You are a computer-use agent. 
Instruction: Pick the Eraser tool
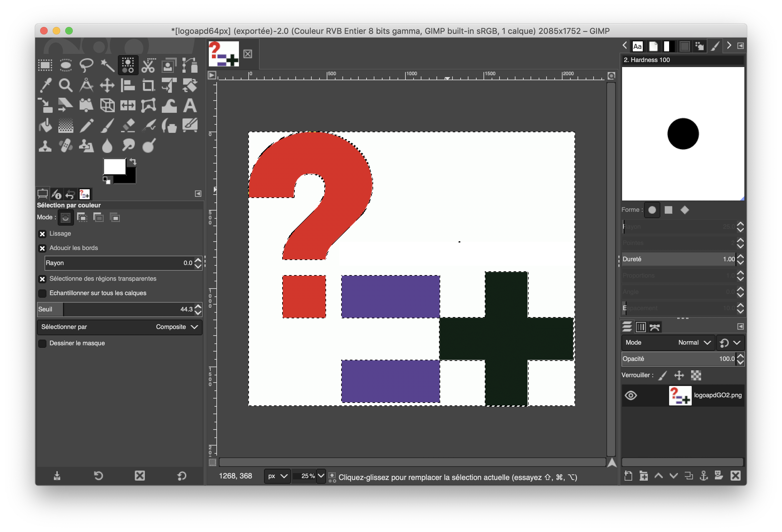[128, 126]
